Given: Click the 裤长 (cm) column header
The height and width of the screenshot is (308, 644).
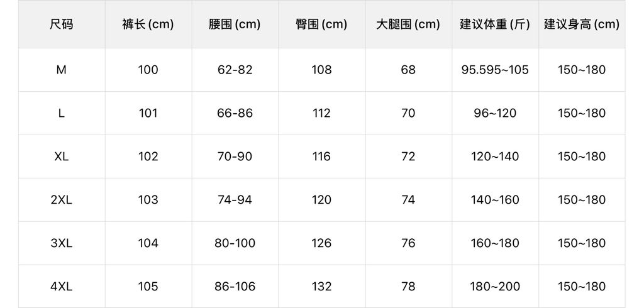Looking at the screenshot, I should tap(148, 25).
